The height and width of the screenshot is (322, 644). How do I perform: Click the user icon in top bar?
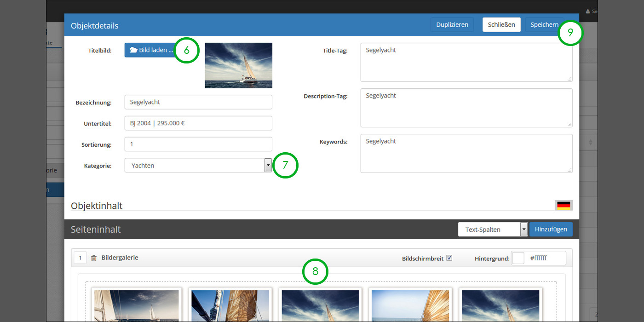point(588,11)
